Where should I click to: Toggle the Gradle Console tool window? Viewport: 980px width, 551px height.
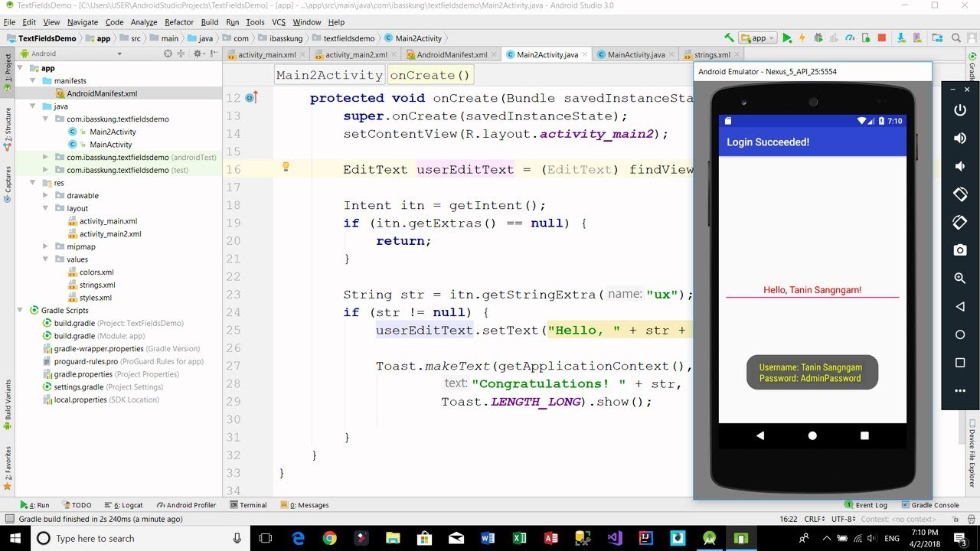[x=930, y=505]
